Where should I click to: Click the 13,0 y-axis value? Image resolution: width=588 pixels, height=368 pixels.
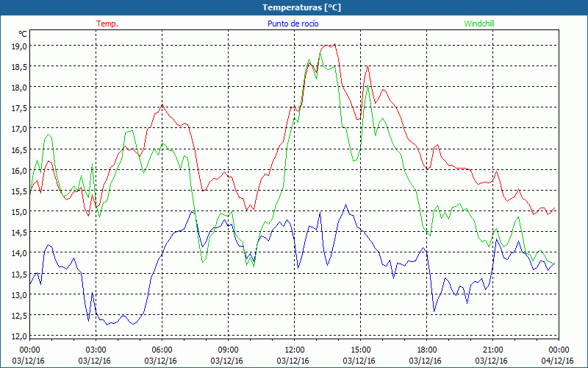click(x=20, y=295)
